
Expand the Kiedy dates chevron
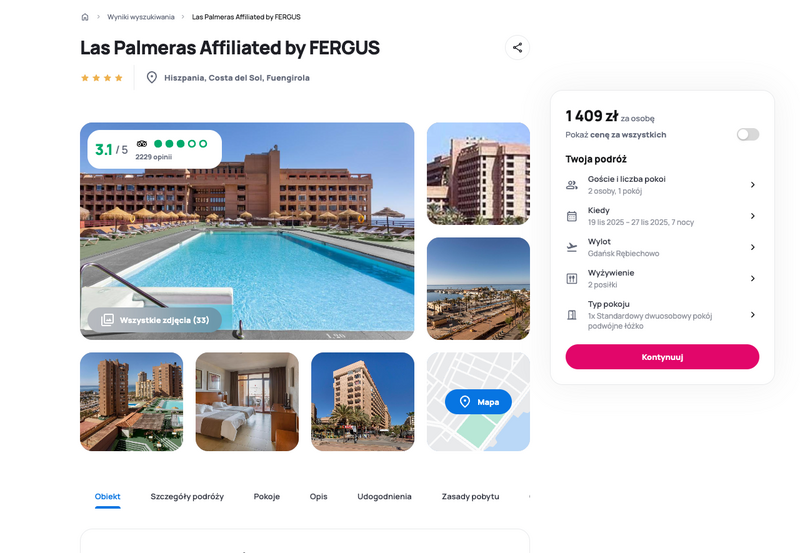click(752, 216)
